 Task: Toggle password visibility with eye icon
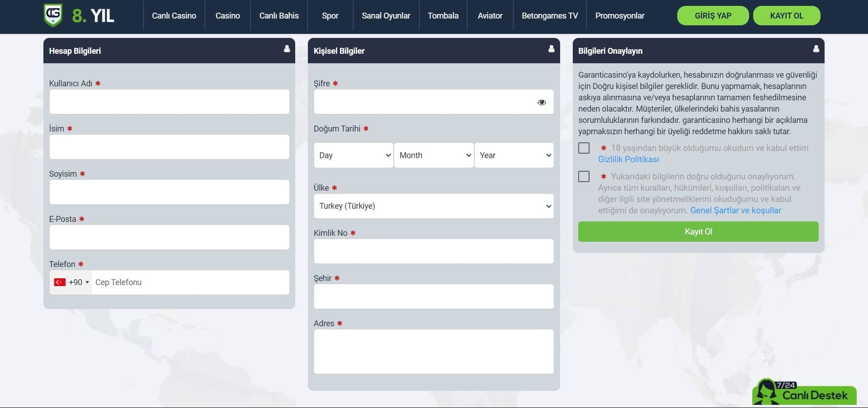click(541, 103)
